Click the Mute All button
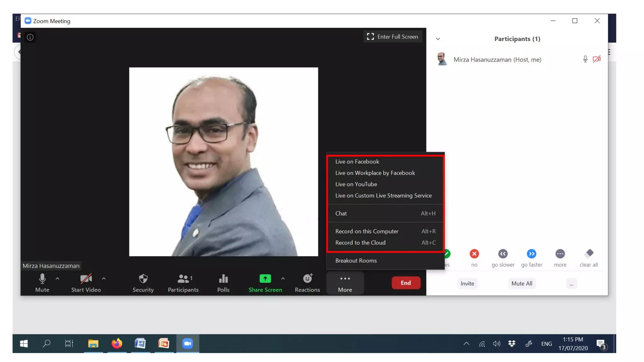 click(x=522, y=283)
